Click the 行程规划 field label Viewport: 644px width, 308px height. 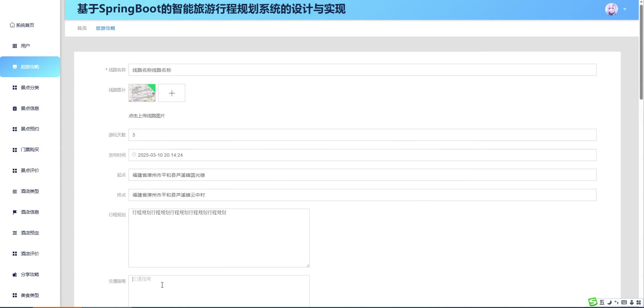coord(117,215)
